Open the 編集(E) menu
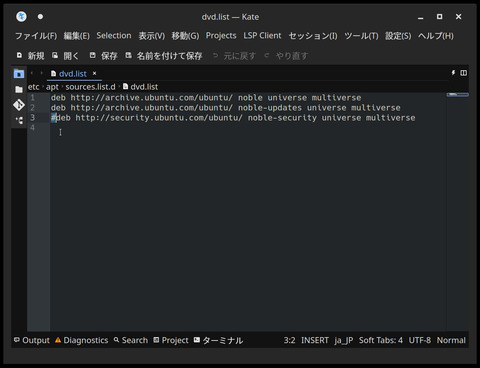Screen dimensions: 480x368 tap(77, 36)
